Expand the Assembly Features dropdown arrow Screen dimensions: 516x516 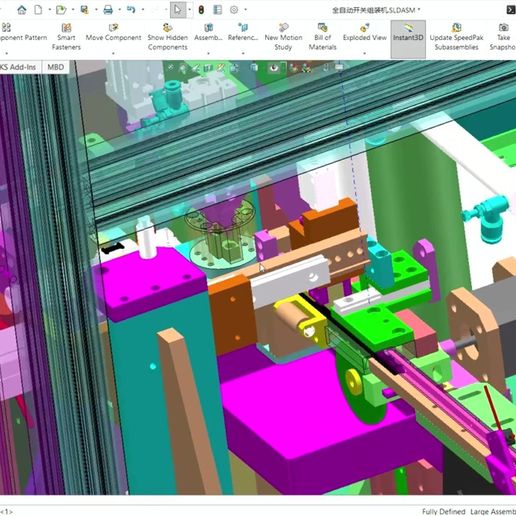[208, 53]
